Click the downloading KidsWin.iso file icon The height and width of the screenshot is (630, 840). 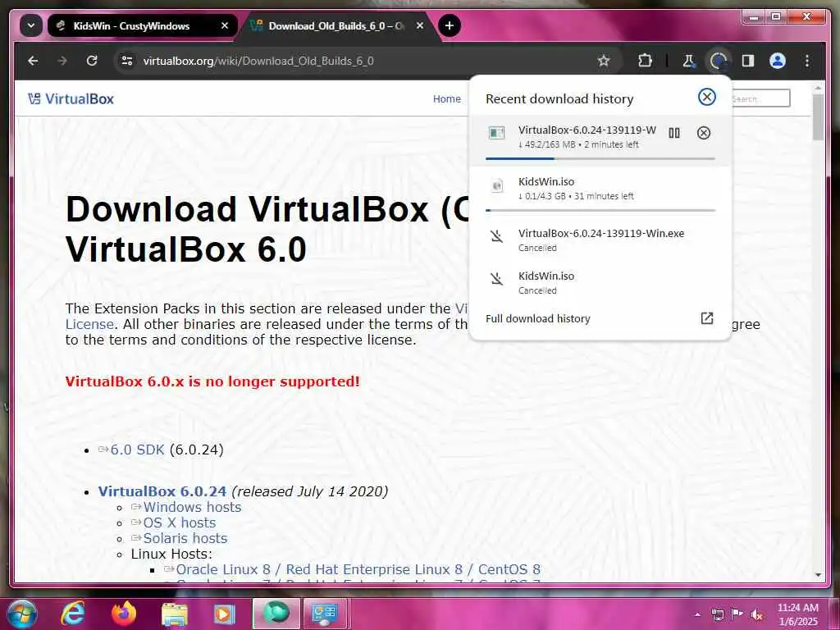pyautogui.click(x=496, y=186)
